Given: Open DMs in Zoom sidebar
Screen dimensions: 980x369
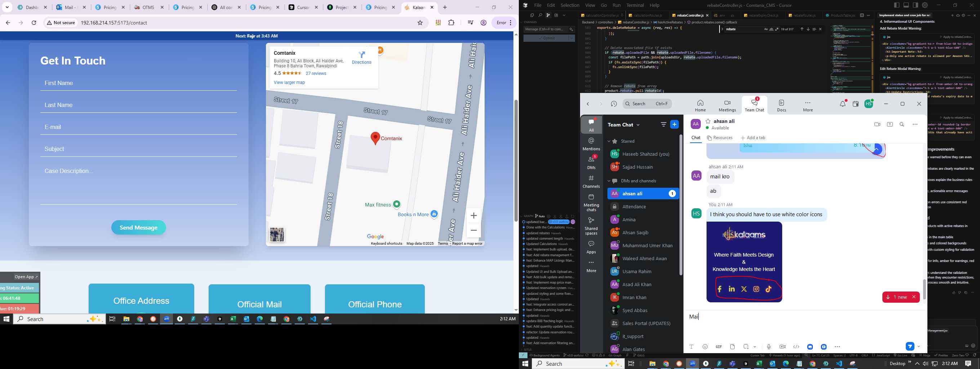Looking at the screenshot, I should 591,163.
